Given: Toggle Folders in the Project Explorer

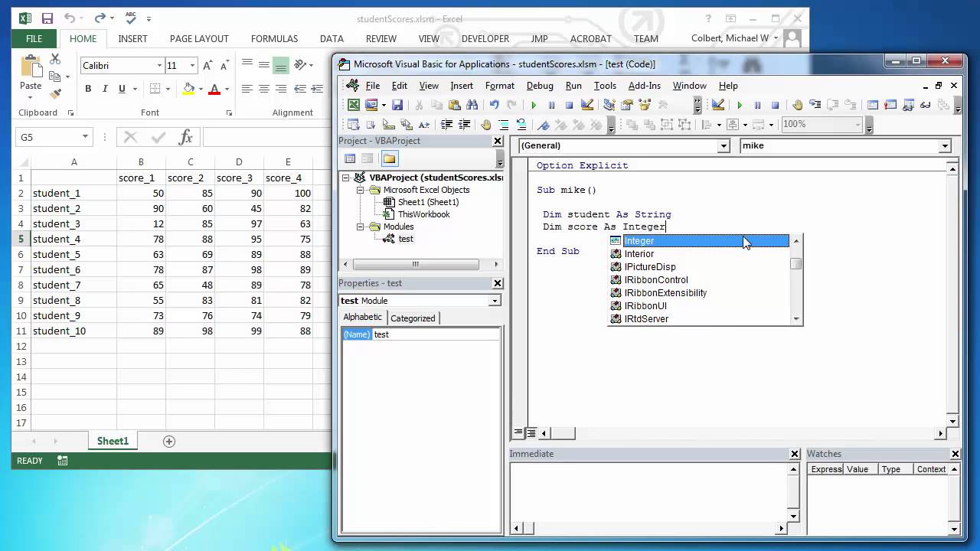Looking at the screenshot, I should pyautogui.click(x=389, y=158).
